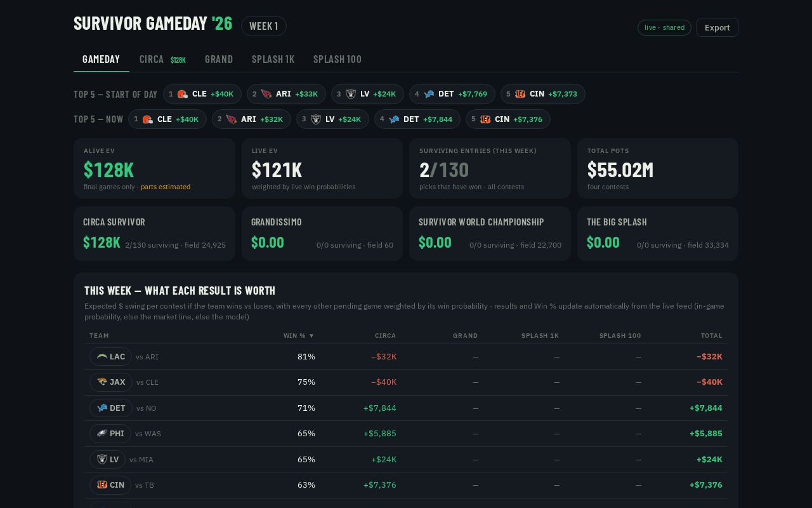812x508 pixels.
Task: Click the Total column header
Action: coord(712,335)
